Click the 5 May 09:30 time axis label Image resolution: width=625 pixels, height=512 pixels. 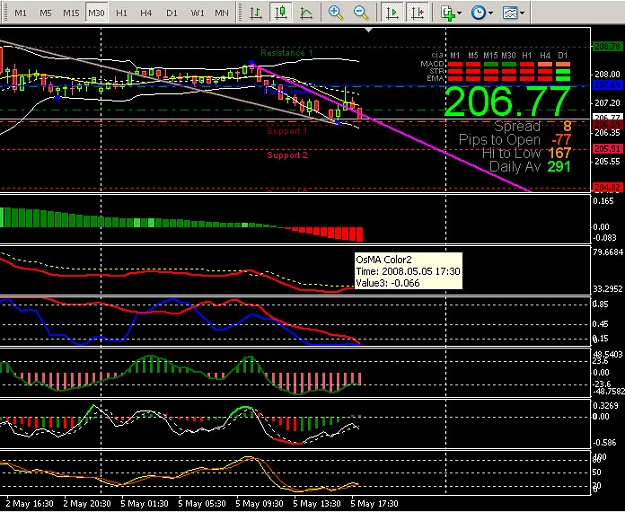point(259,504)
